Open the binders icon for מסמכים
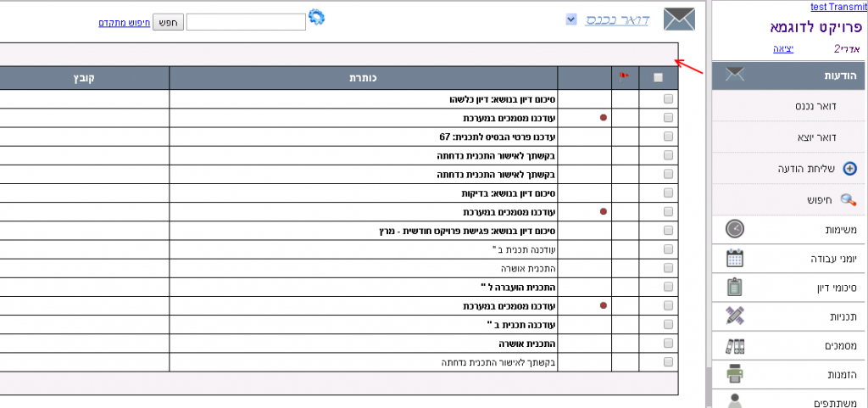Image resolution: width=868 pixels, height=408 pixels. click(735, 345)
